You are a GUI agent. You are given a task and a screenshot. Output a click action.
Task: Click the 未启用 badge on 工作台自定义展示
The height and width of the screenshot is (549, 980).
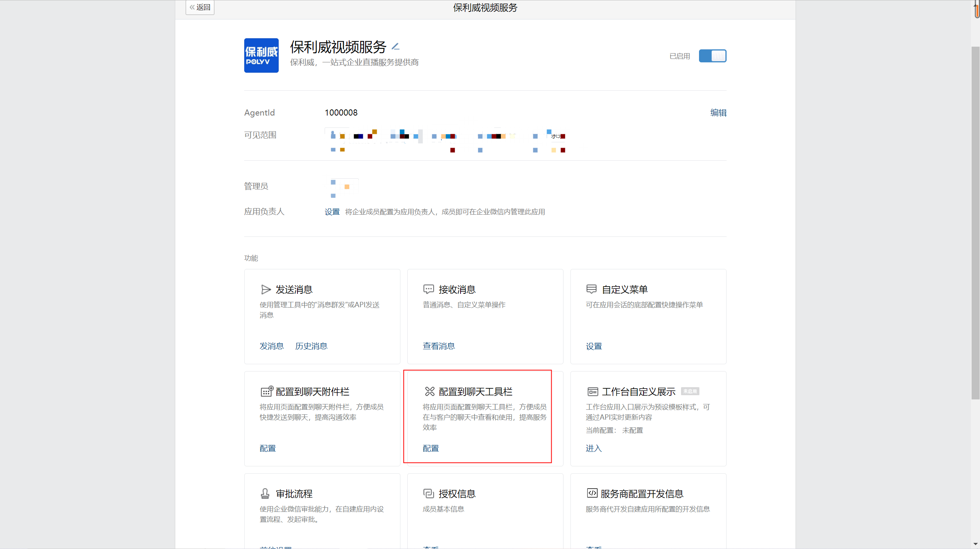[x=690, y=391]
